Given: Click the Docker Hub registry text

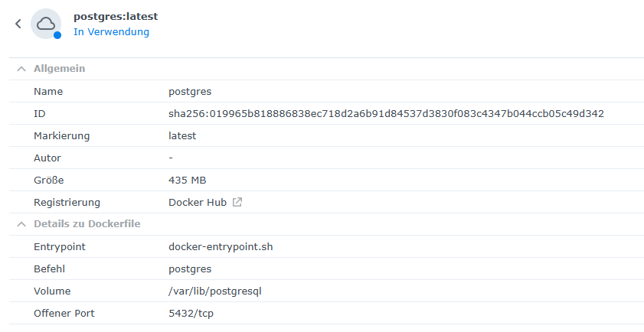Looking at the screenshot, I should tap(197, 203).
